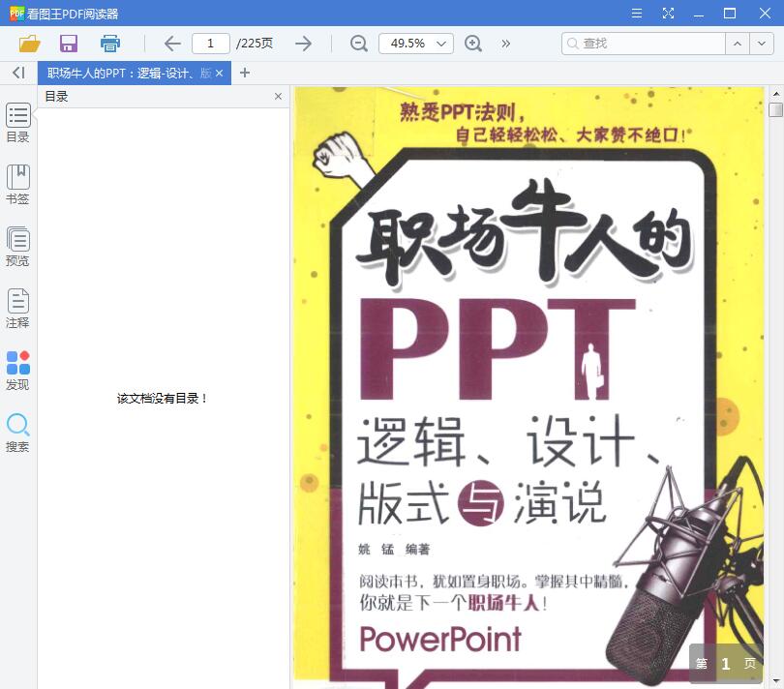Click the scrollbar up arrow

pos(776,94)
